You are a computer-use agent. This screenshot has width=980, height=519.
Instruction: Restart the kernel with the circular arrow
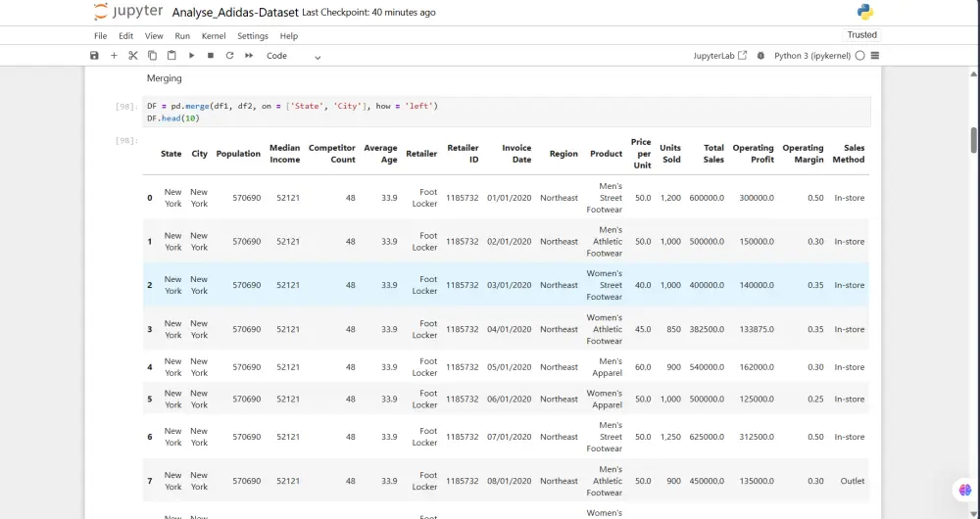[x=229, y=56]
